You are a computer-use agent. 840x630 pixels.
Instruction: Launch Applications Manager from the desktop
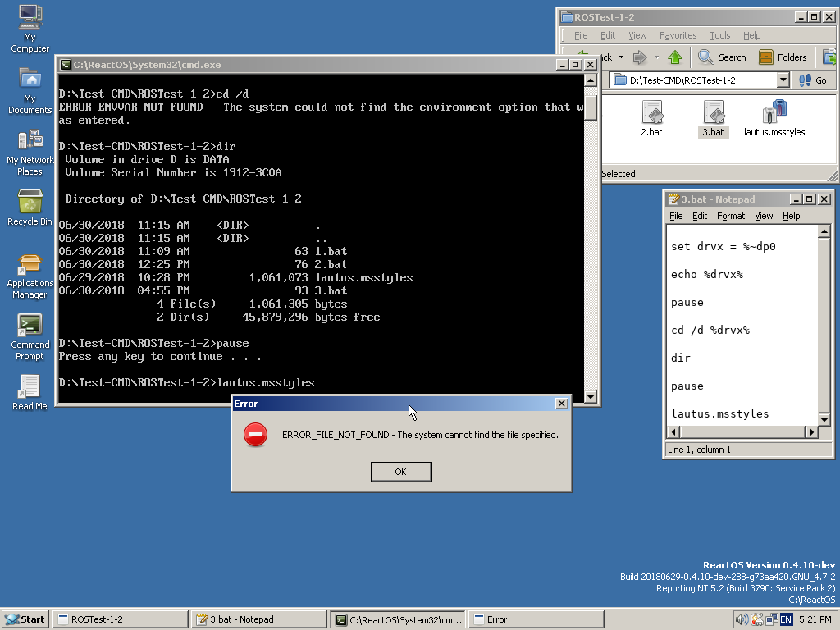(x=30, y=265)
